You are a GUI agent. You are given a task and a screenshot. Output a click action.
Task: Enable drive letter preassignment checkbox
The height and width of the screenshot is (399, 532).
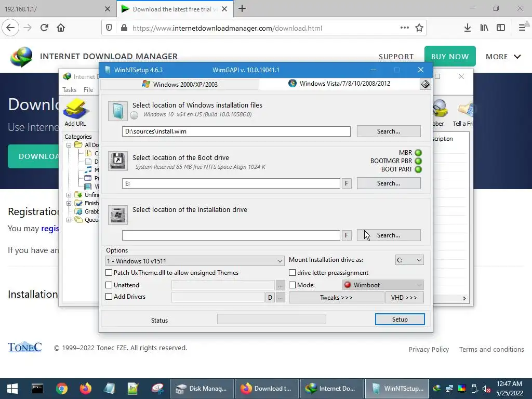(292, 272)
